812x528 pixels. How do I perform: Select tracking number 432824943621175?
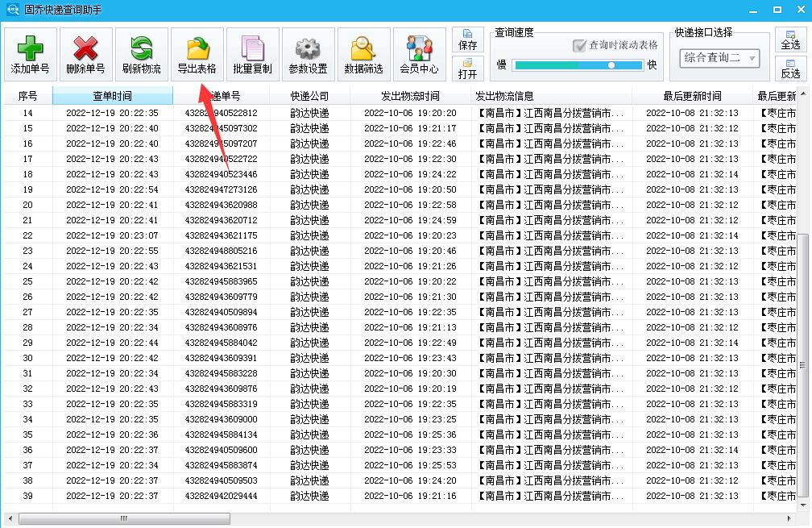[x=221, y=235]
